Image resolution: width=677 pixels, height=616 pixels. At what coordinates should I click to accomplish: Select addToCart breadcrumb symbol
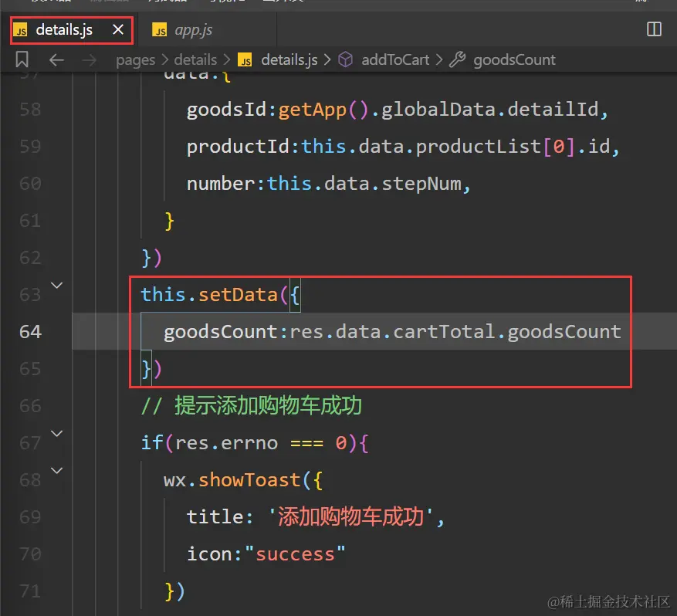click(x=395, y=59)
